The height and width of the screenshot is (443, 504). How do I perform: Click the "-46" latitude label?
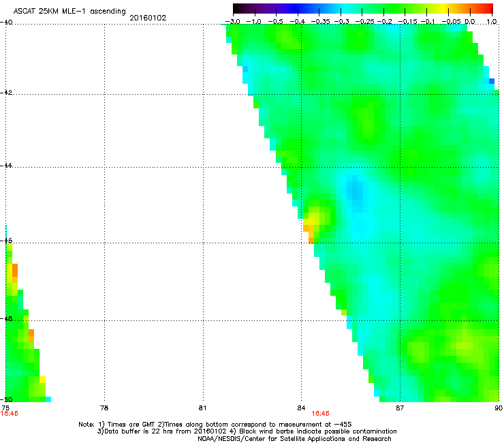point(6,241)
